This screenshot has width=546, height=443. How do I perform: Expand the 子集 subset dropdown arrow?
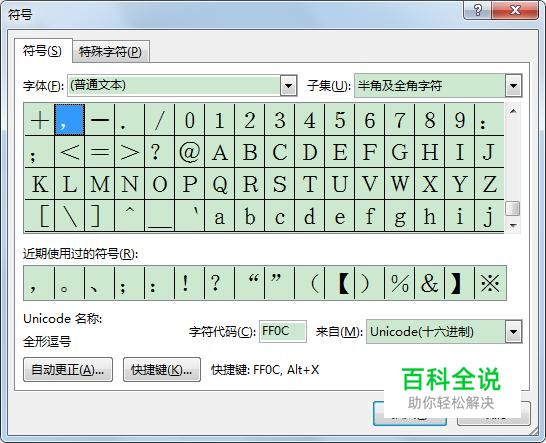pyautogui.click(x=513, y=85)
